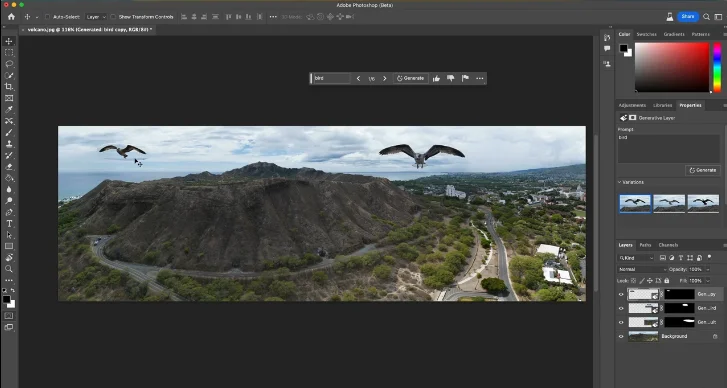Open the Auto-Select Layer dropdown
The image size is (727, 388).
point(95,17)
